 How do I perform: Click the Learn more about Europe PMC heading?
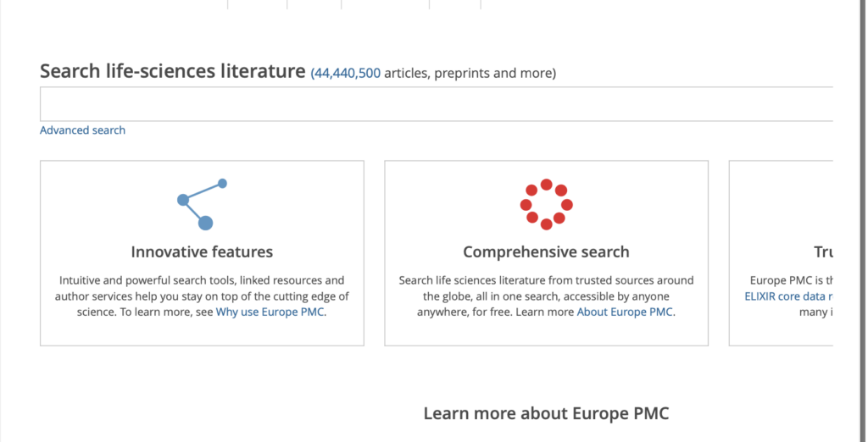coord(546,413)
